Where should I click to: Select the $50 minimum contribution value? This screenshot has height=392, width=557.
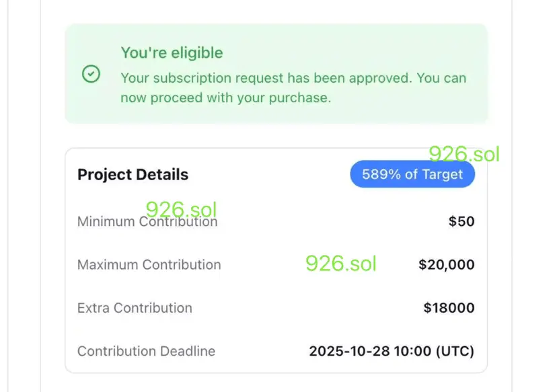(461, 221)
